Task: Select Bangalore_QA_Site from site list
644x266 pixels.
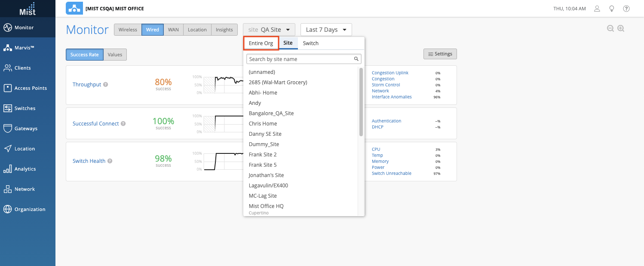Action: (x=271, y=113)
